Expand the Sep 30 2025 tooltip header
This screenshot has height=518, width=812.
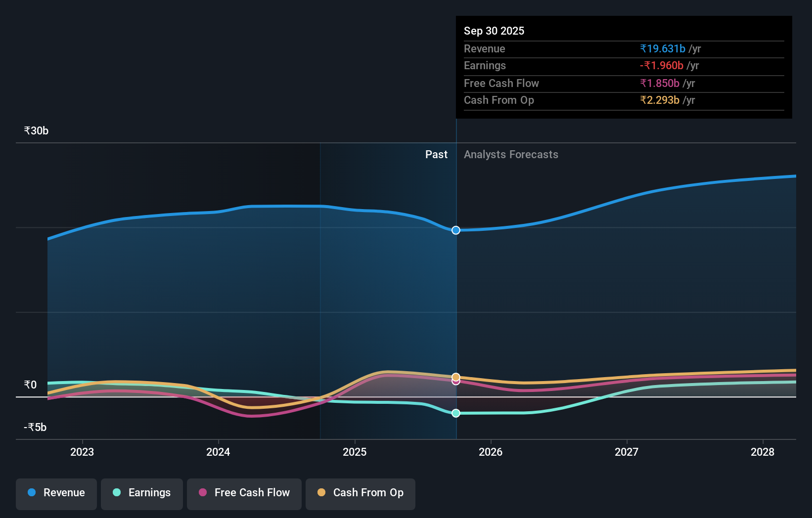(494, 31)
